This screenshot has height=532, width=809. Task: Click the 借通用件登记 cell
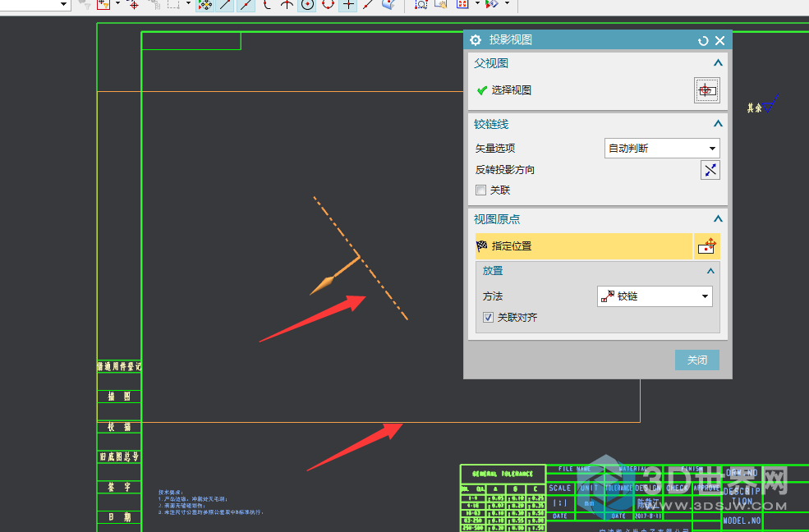coord(119,366)
